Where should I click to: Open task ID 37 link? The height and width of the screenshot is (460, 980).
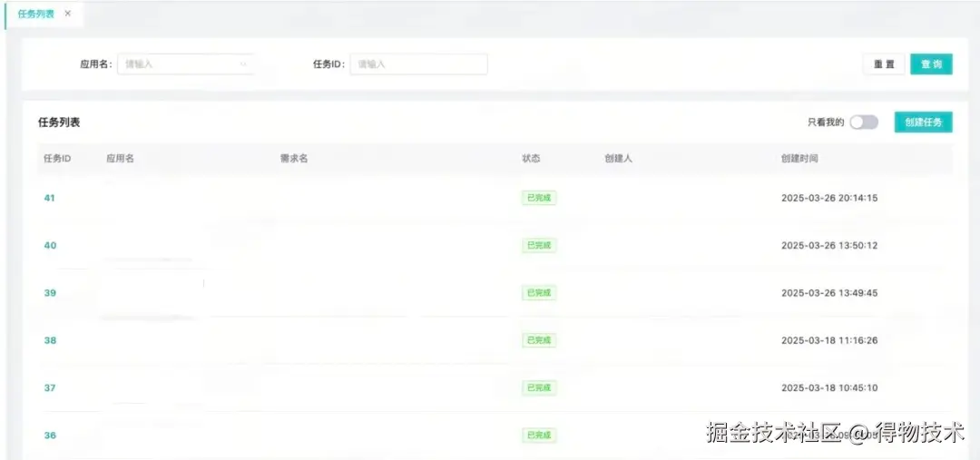[50, 388]
